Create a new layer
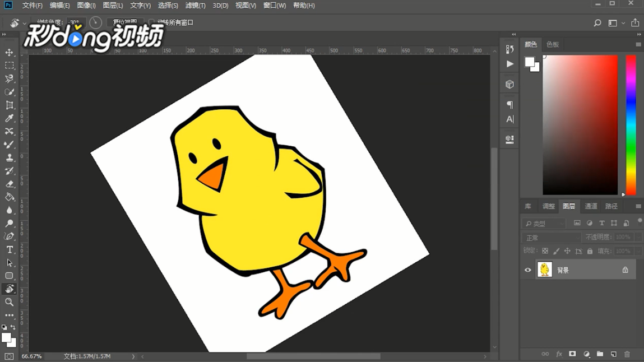644x362 pixels. click(614, 354)
